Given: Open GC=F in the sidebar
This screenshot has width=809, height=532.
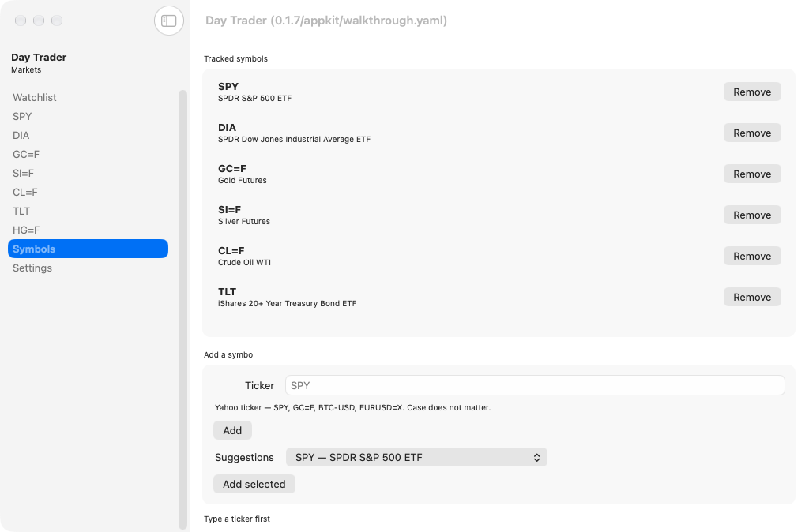Looking at the screenshot, I should point(88,154).
